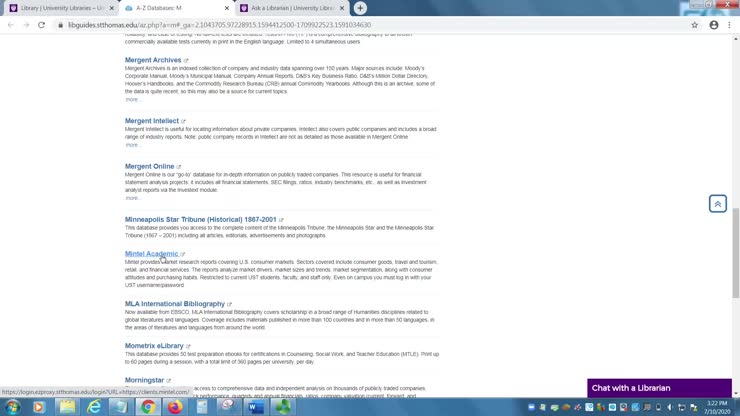Open the Mintel Academic database link
Screen dimensions: 740x416
pos(151,254)
